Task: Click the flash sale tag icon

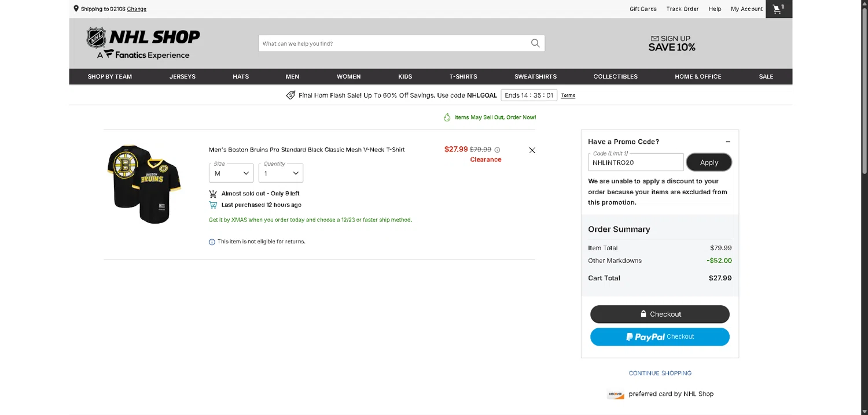Action: click(x=290, y=95)
